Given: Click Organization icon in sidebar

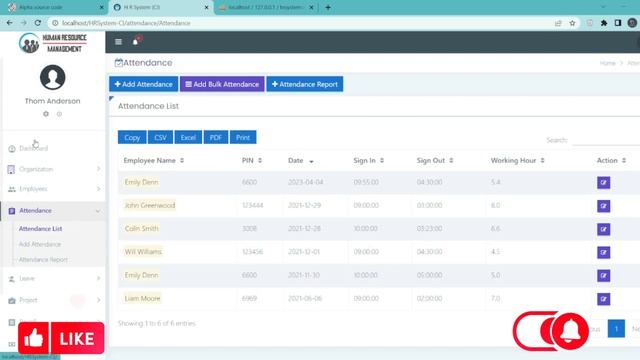Looking at the screenshot, I should [x=11, y=169].
